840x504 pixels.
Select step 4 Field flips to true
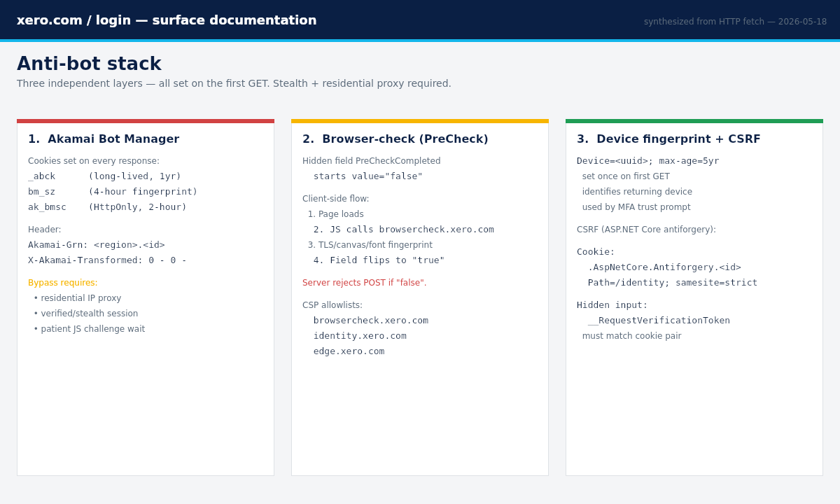click(379, 260)
